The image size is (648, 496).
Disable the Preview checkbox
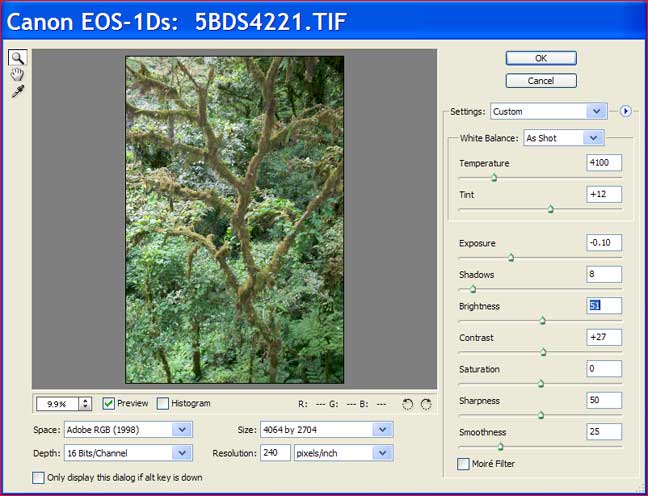109,404
